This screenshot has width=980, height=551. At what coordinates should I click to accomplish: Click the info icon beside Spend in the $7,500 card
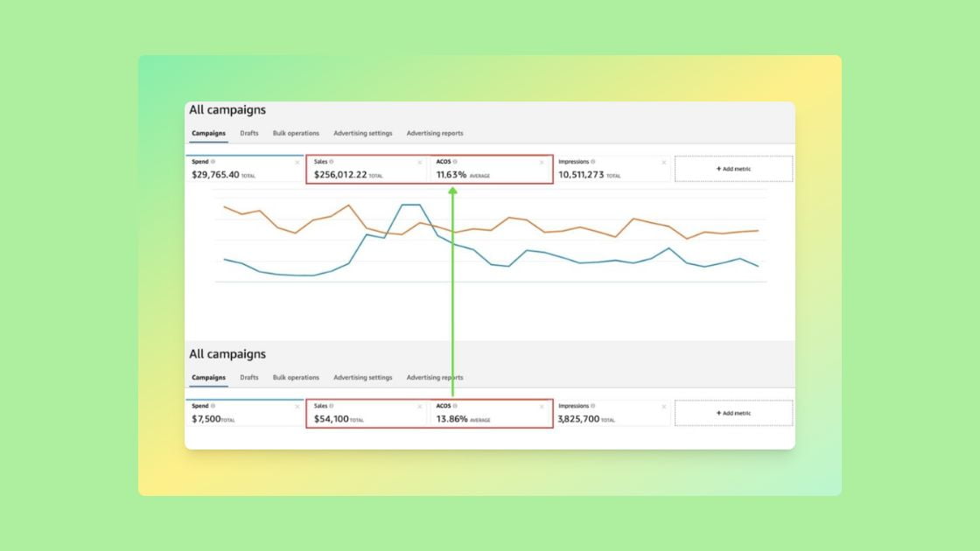(213, 406)
